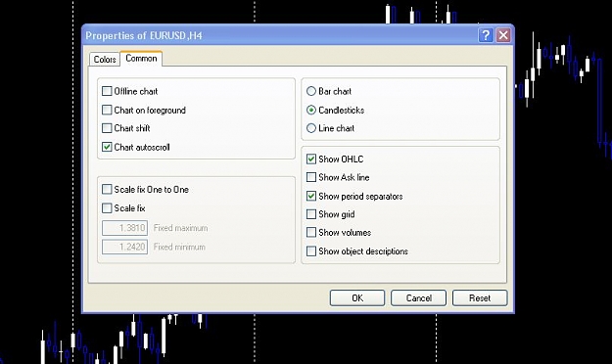Enable Chart shift option
Screen dimensions: 612x364
107,128
